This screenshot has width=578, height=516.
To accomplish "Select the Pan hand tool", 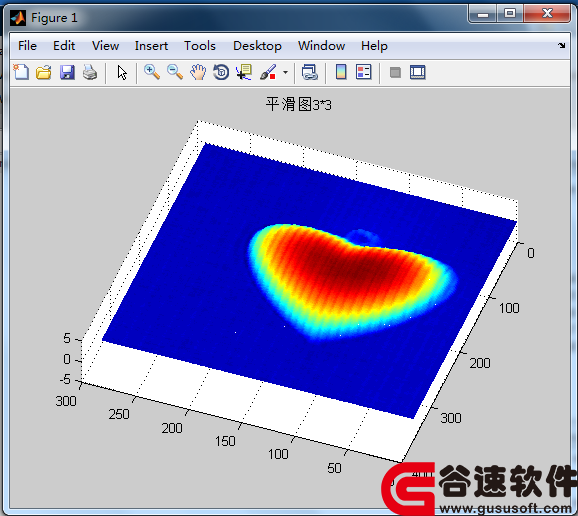I will (198, 72).
